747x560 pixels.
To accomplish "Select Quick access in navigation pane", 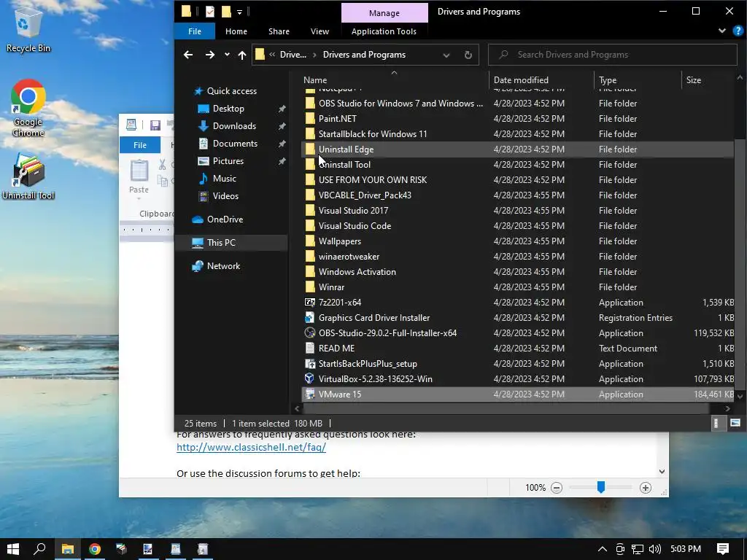I will pyautogui.click(x=232, y=91).
